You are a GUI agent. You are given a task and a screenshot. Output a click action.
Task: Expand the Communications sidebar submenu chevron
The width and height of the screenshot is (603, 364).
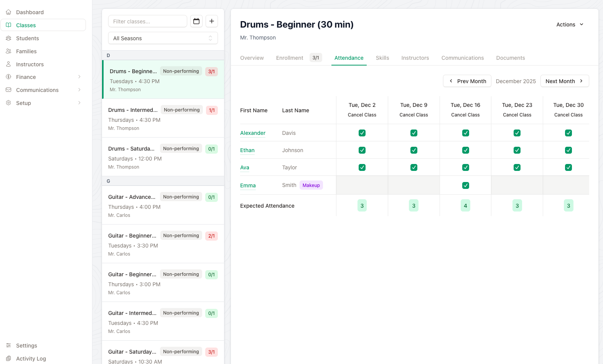[79, 90]
